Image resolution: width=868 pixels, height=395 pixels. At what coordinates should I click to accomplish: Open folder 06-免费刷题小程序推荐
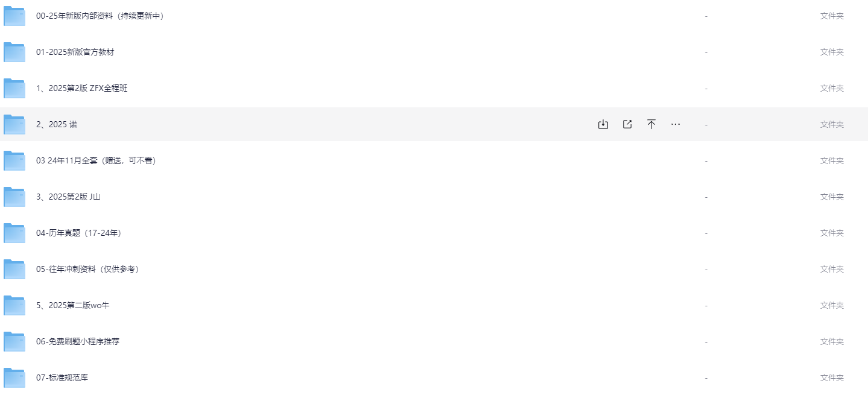[78, 341]
